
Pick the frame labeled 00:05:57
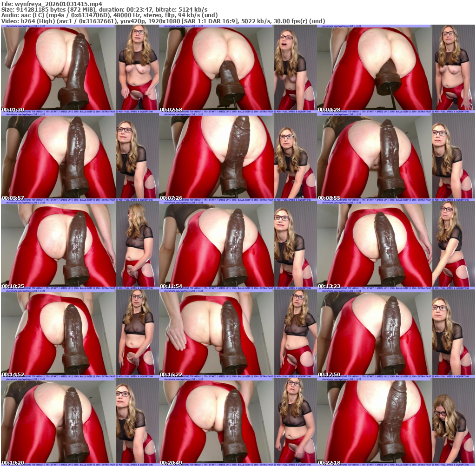point(79,157)
